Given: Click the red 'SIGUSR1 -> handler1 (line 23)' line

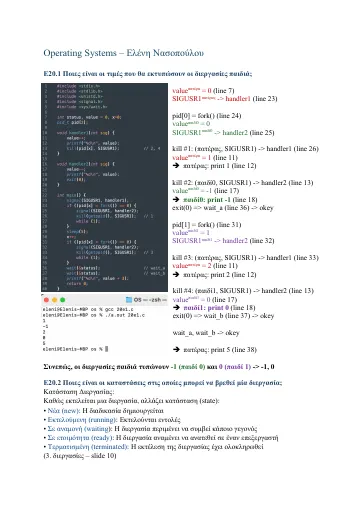Looking at the screenshot, I should (x=225, y=99).
